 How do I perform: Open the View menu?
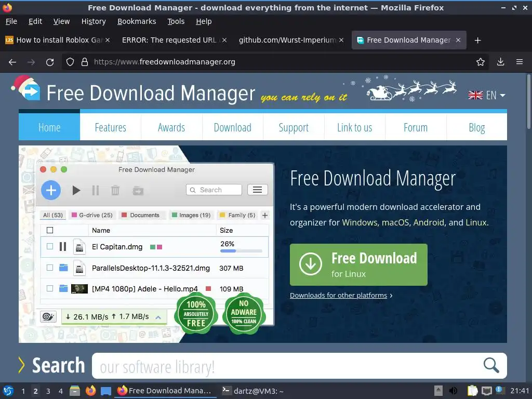[x=61, y=21]
